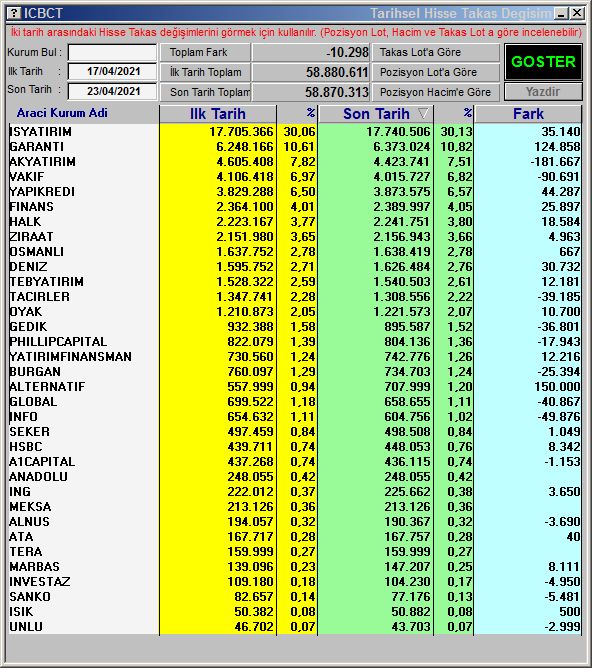Select the HSBC row

coord(295,446)
